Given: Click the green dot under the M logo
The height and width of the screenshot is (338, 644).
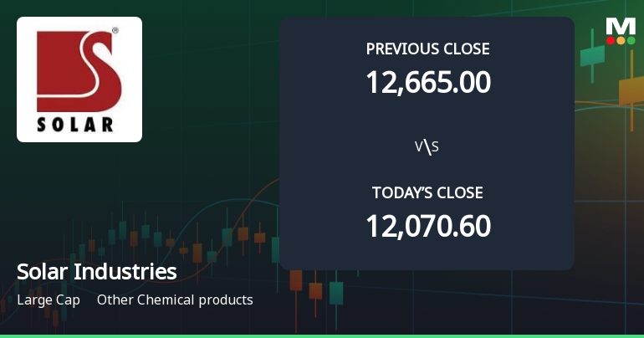Looking at the screenshot, I should (631, 40).
